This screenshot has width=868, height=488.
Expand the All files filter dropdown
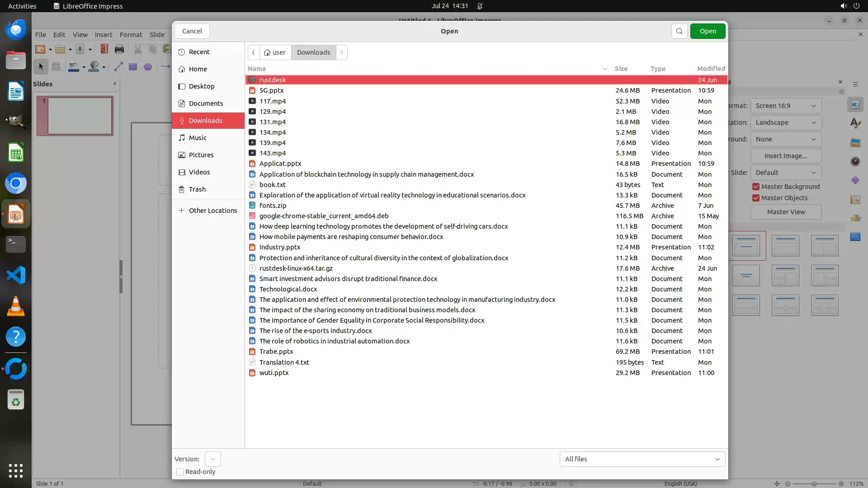pyautogui.click(x=642, y=459)
